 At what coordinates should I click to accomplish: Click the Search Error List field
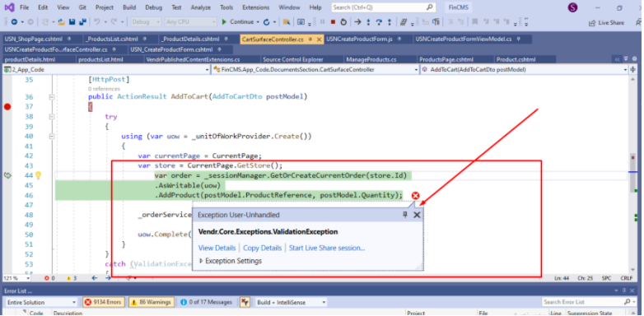pos(586,303)
